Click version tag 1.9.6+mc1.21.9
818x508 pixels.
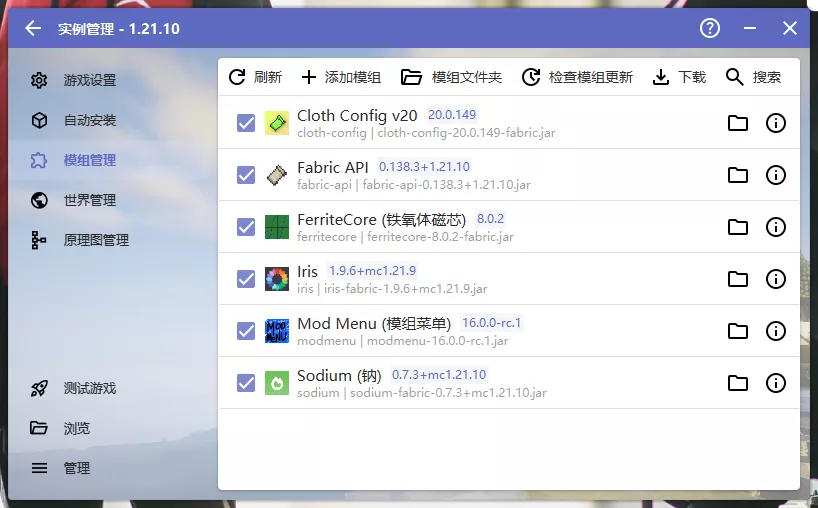(372, 271)
